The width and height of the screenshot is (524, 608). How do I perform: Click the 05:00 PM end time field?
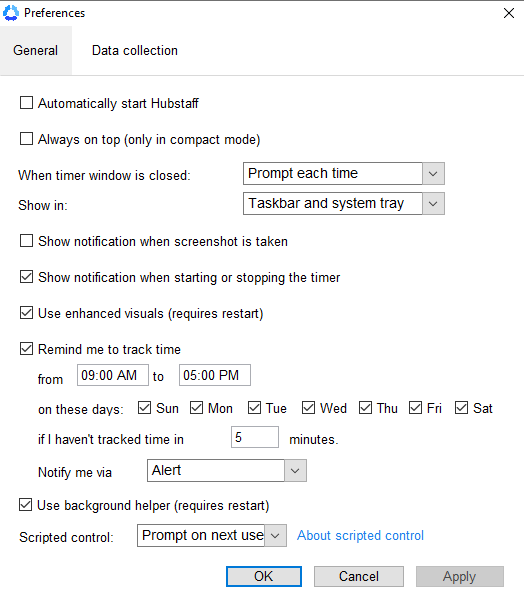[215, 375]
